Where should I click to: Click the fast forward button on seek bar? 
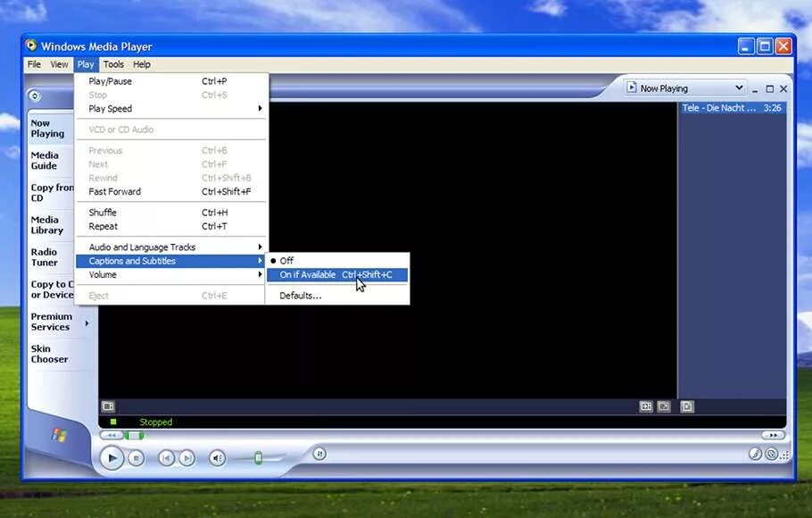pyautogui.click(x=773, y=436)
